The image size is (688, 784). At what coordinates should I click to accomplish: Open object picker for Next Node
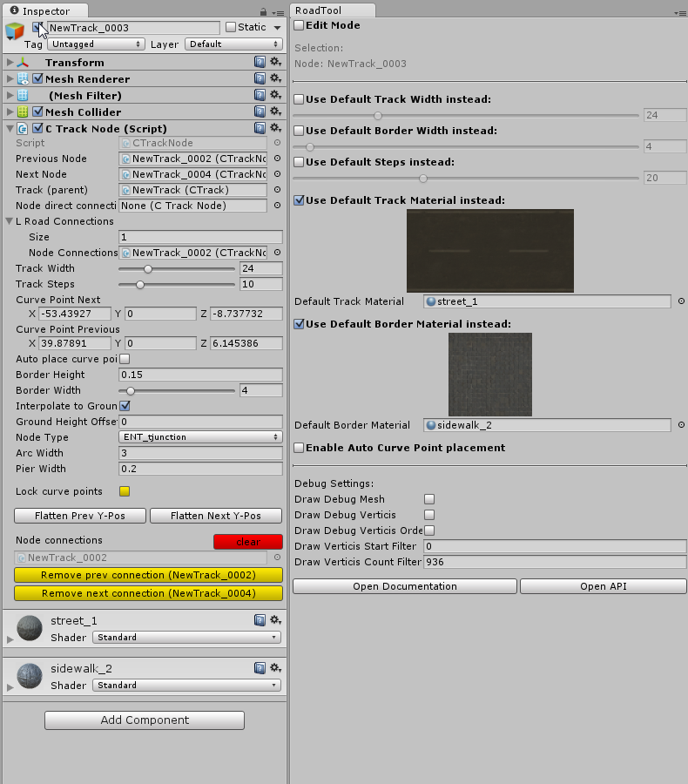click(277, 174)
